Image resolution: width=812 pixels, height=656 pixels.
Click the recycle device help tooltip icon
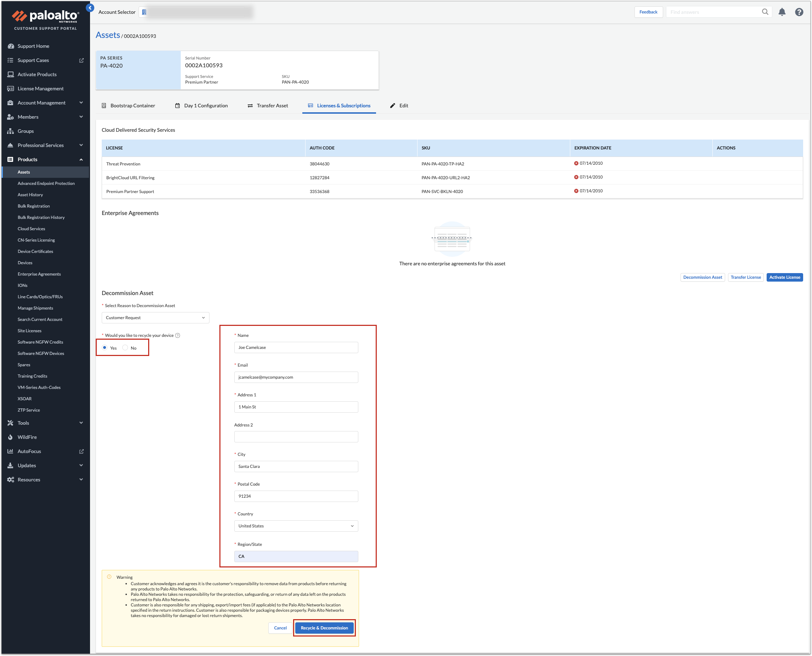178,335
